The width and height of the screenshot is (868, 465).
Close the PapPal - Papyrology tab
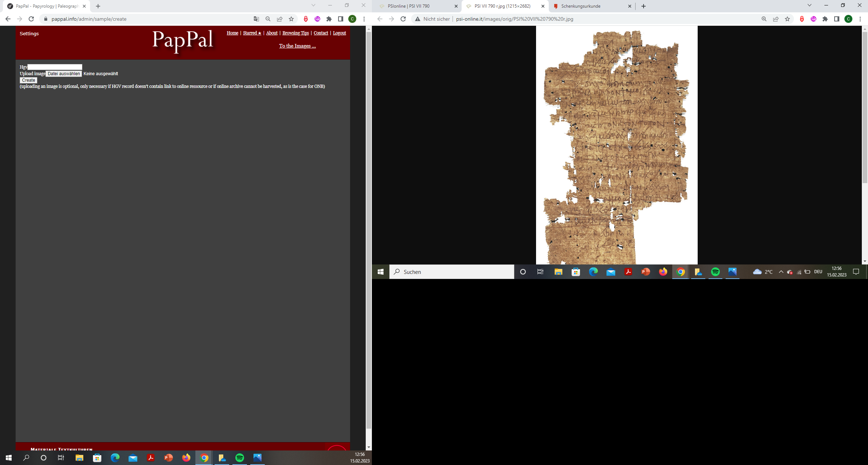click(x=84, y=6)
